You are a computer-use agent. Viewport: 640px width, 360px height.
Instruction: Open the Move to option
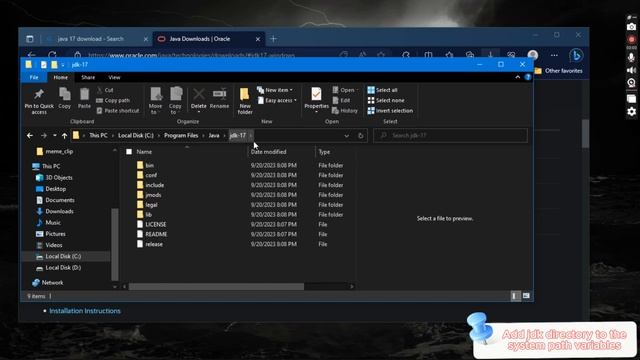[156, 100]
